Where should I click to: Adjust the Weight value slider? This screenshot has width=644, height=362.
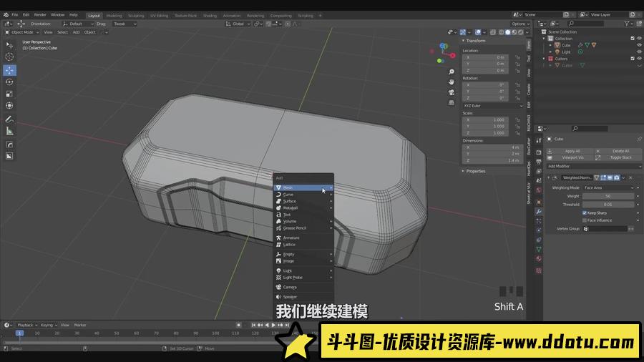(608, 196)
